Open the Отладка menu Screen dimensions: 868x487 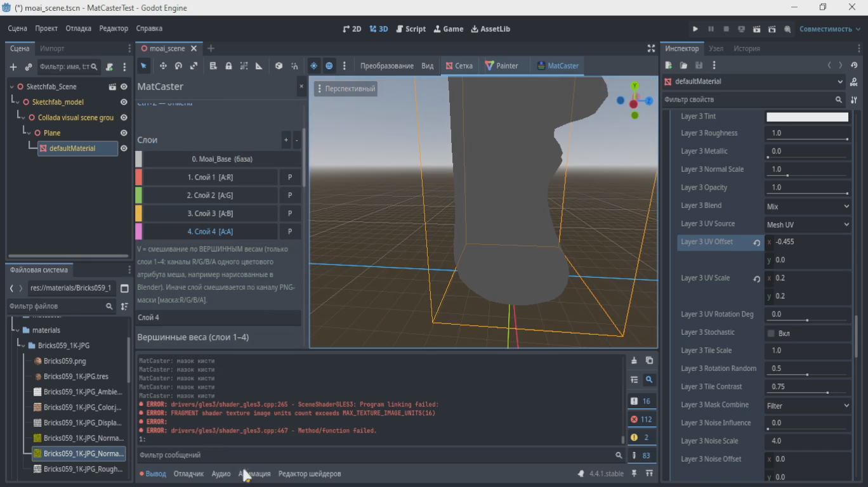click(x=79, y=29)
